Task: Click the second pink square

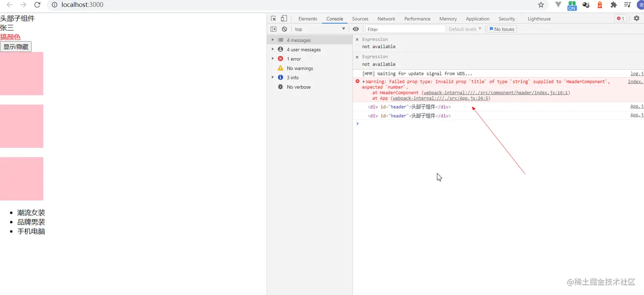Action: pos(22,126)
